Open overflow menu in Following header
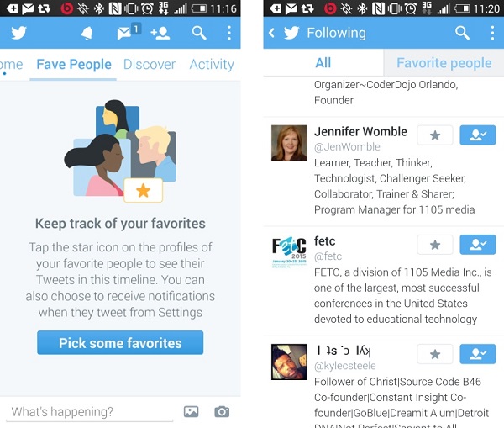The height and width of the screenshot is (428, 504). click(x=492, y=33)
